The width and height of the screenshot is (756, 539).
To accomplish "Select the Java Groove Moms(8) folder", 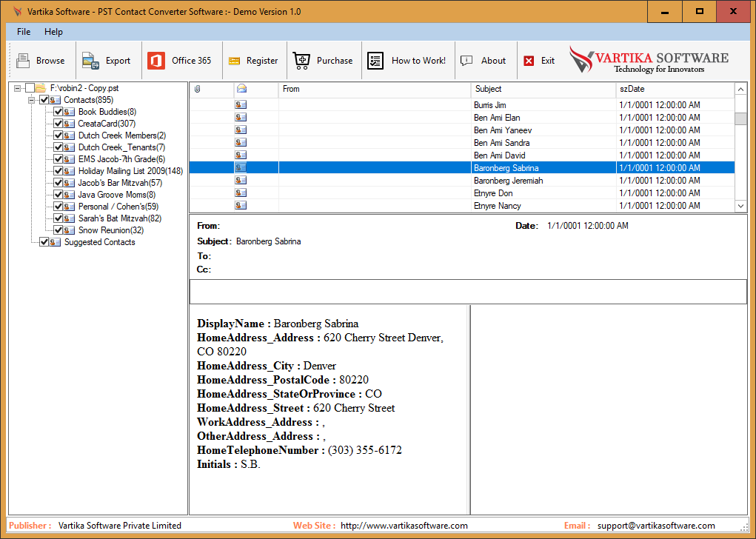I will point(117,195).
